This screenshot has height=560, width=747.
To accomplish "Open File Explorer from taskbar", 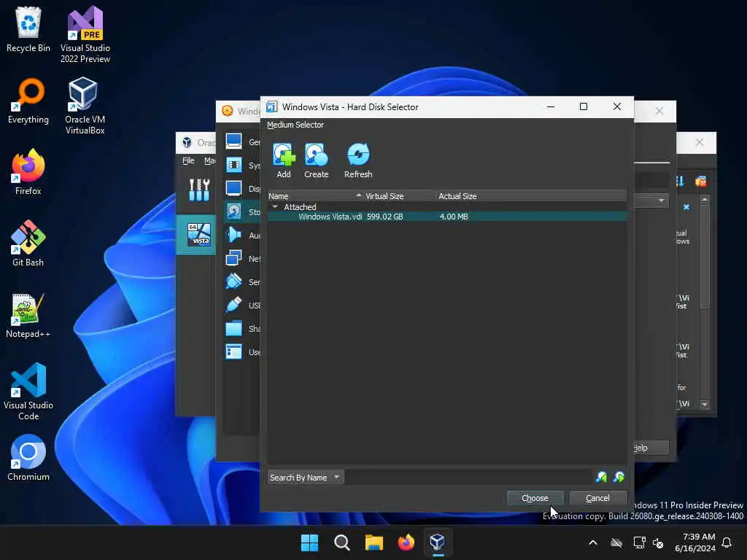I will coord(374,542).
